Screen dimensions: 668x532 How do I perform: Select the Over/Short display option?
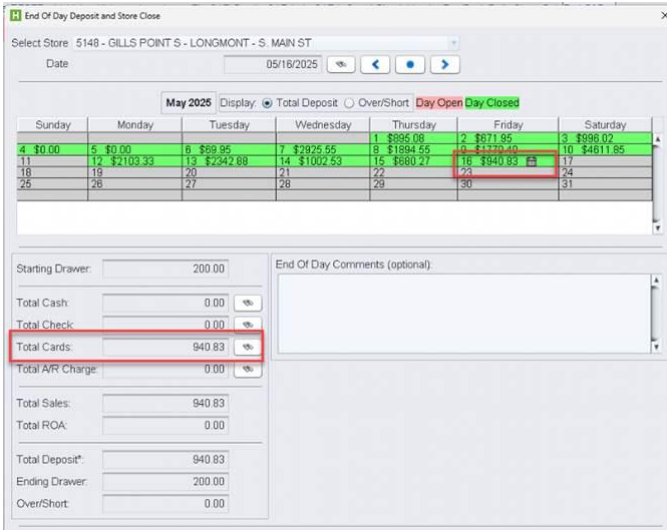(x=349, y=103)
